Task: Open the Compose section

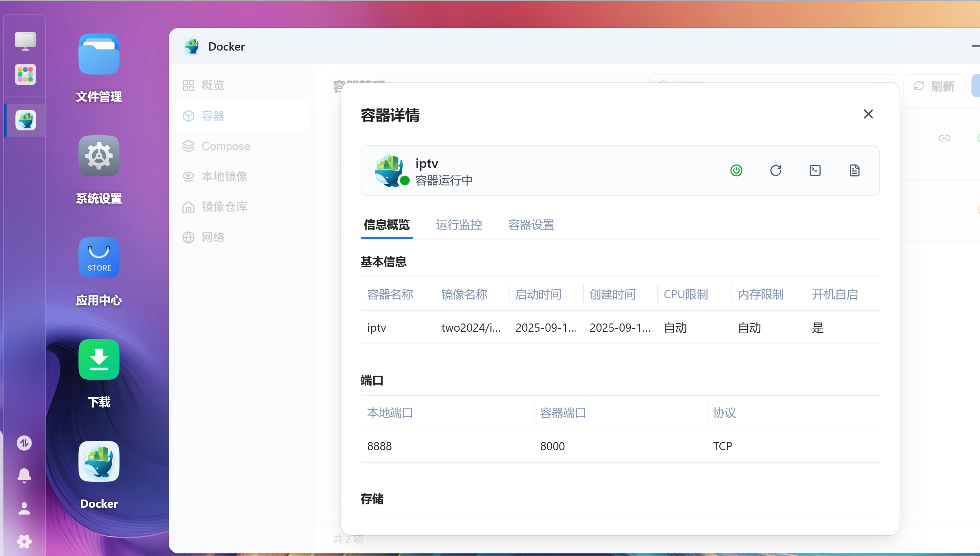Action: point(226,146)
